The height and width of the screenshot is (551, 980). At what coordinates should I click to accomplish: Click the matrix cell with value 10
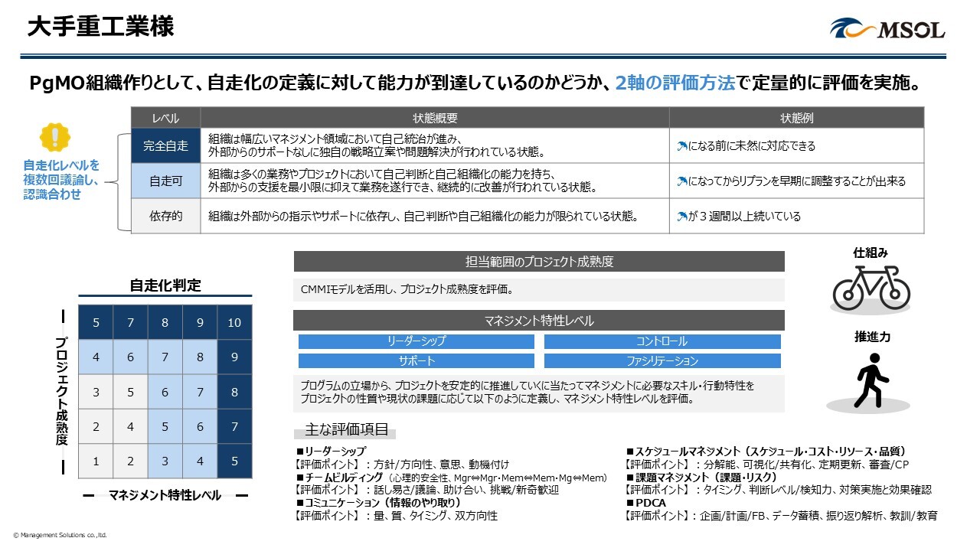234,323
